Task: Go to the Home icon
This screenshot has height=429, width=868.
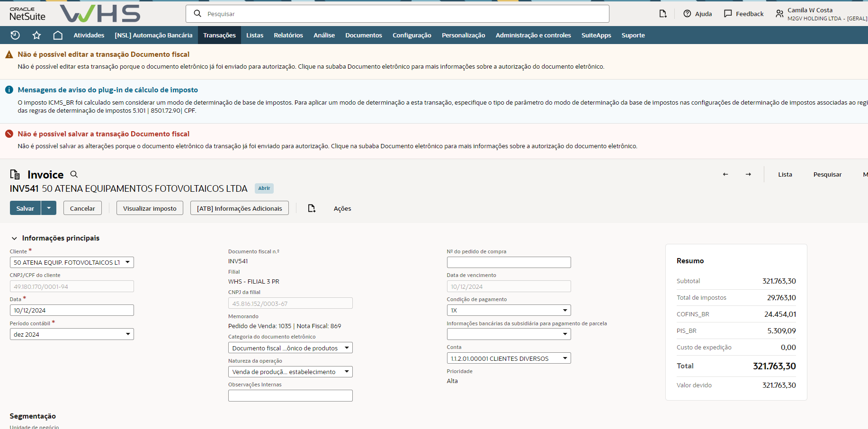Action: click(x=58, y=35)
